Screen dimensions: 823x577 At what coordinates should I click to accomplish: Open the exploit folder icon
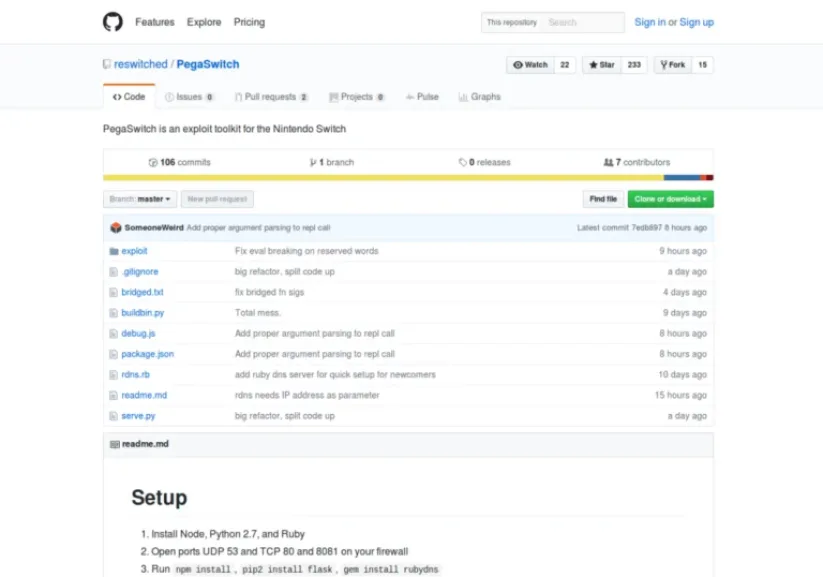point(114,251)
